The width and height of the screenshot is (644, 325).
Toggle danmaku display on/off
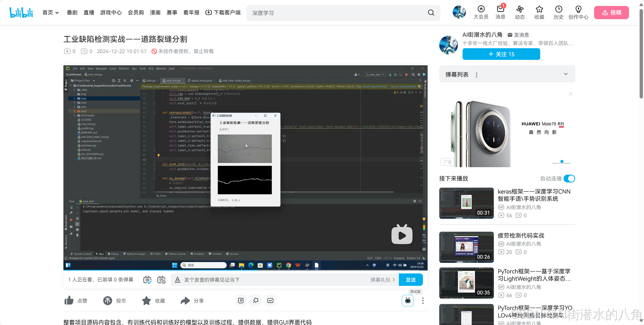point(147,280)
